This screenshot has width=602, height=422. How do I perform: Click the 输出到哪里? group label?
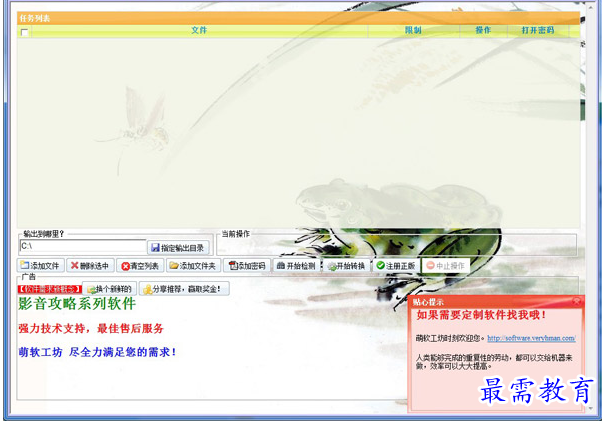(43, 233)
